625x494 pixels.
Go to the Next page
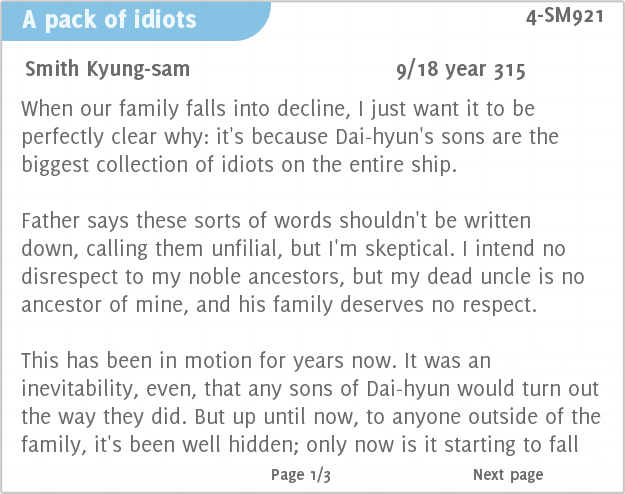(x=508, y=475)
